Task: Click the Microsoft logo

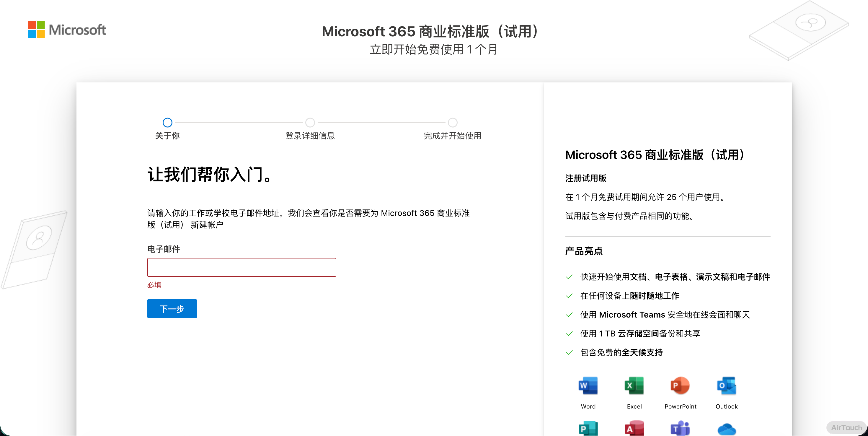Action: [67, 30]
